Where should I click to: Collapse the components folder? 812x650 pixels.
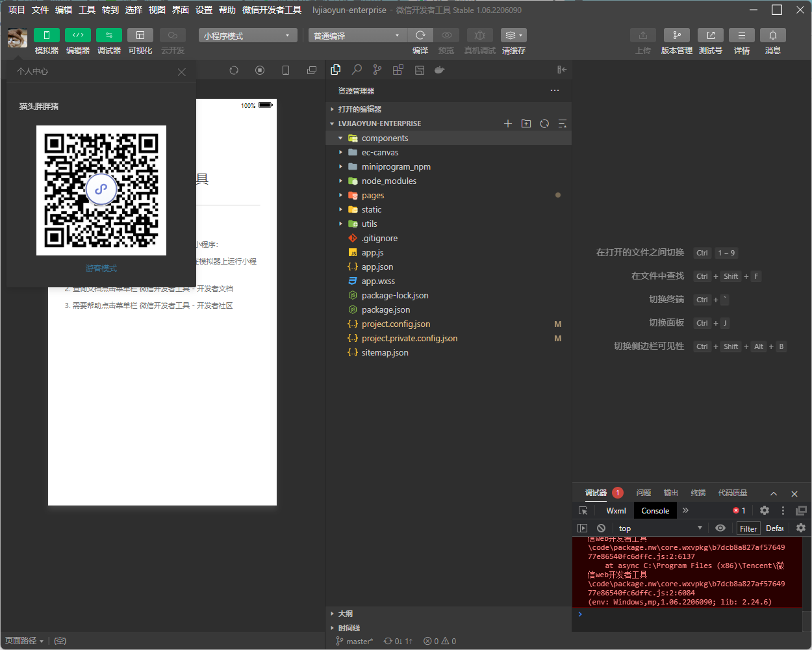coord(449,138)
